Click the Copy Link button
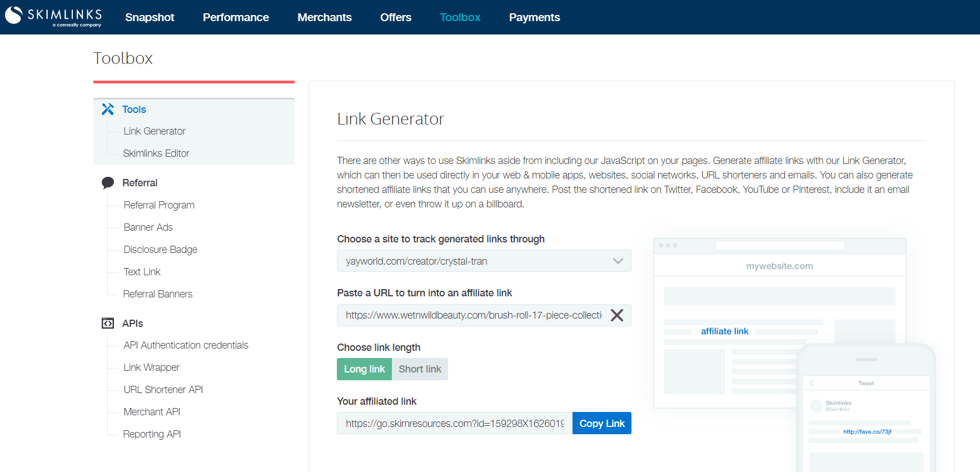The width and height of the screenshot is (980, 472). [x=602, y=423]
